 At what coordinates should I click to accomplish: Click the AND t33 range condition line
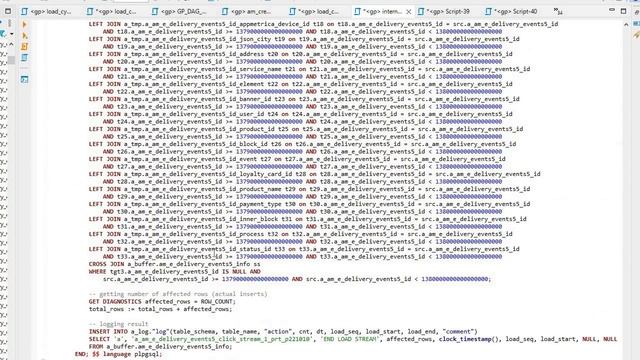[x=302, y=257]
